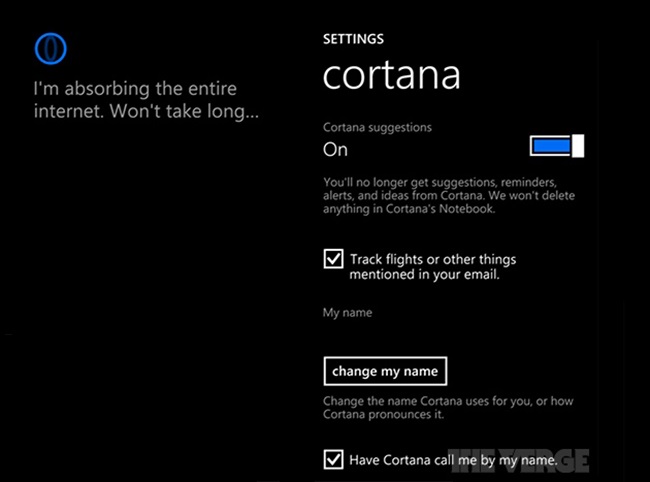This screenshot has height=482, width=650.
Task: Click the blue filled part of the switch
Action: pyautogui.click(x=551, y=145)
